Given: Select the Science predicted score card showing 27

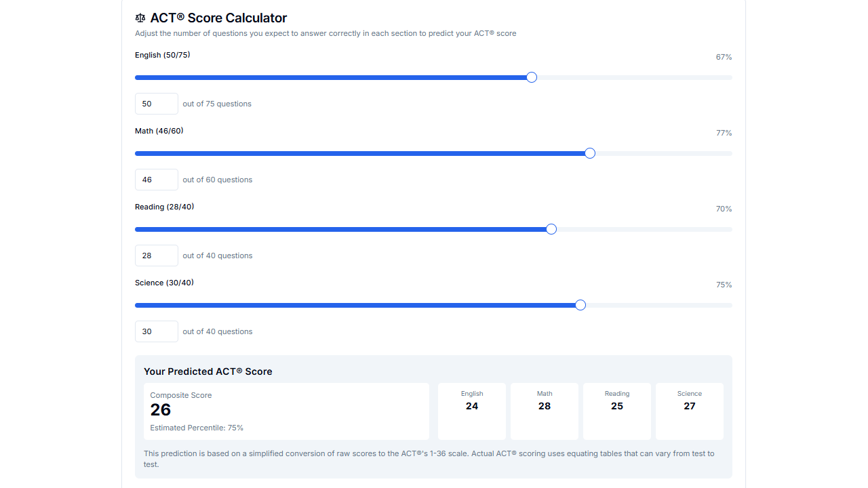Looking at the screenshot, I should pos(690,411).
